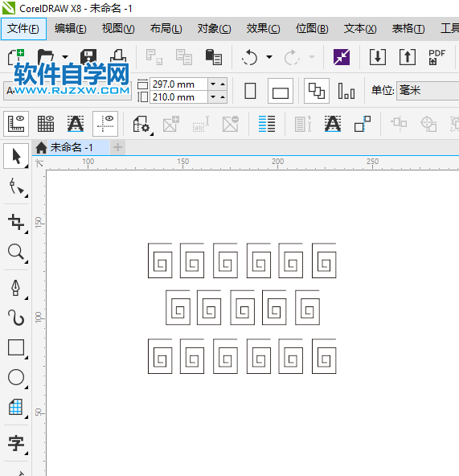Toggle show guidelines button
This screenshot has width=459, height=476.
(105, 124)
